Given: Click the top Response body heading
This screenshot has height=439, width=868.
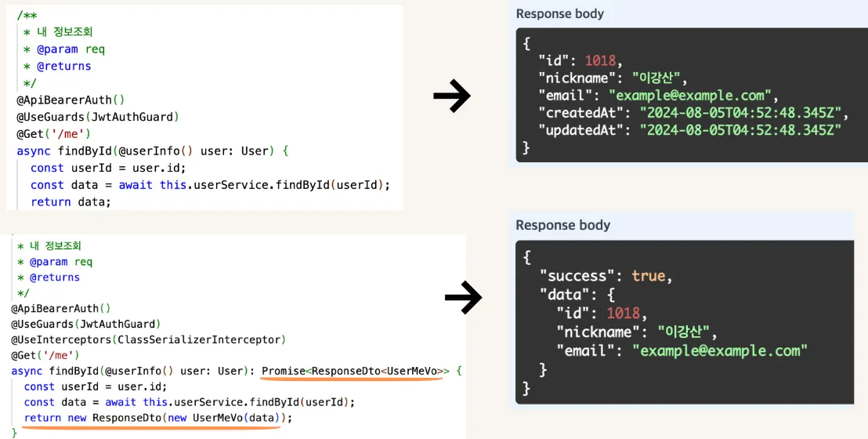Looking at the screenshot, I should click(x=559, y=13).
